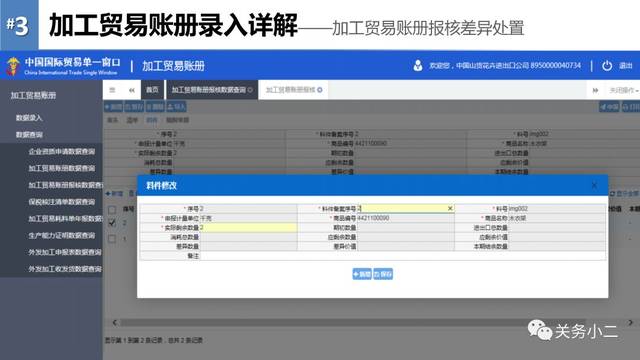Select the 清单 sub-tab behind dialog
The height and width of the screenshot is (360, 640).
[132, 120]
